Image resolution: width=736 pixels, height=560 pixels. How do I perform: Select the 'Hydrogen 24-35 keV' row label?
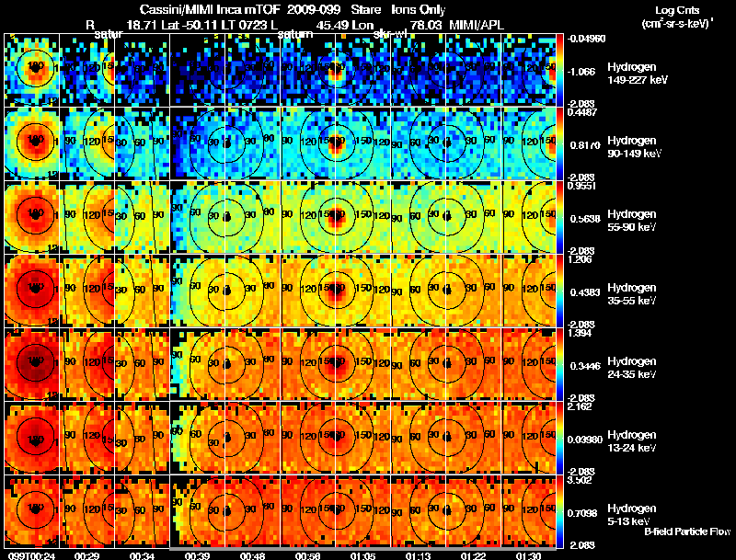(x=632, y=368)
